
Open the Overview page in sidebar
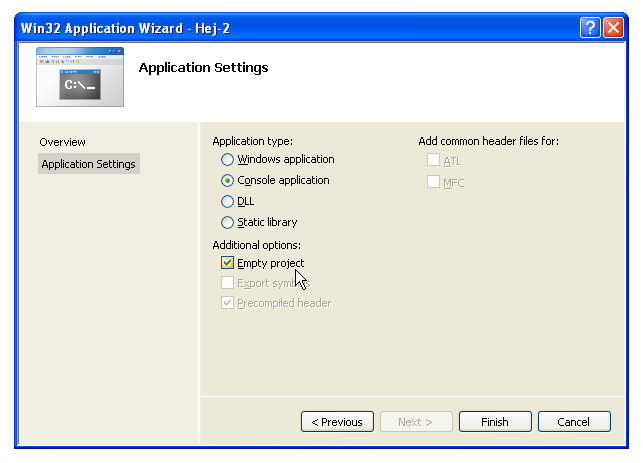coord(62,142)
